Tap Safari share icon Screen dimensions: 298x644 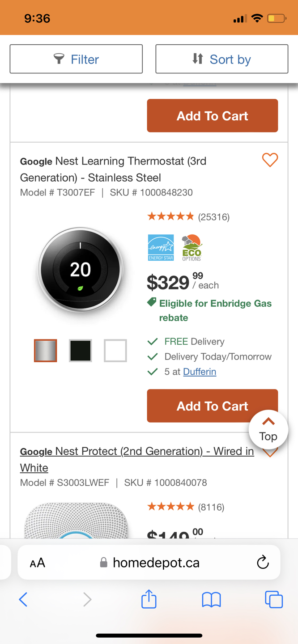pyautogui.click(x=149, y=599)
